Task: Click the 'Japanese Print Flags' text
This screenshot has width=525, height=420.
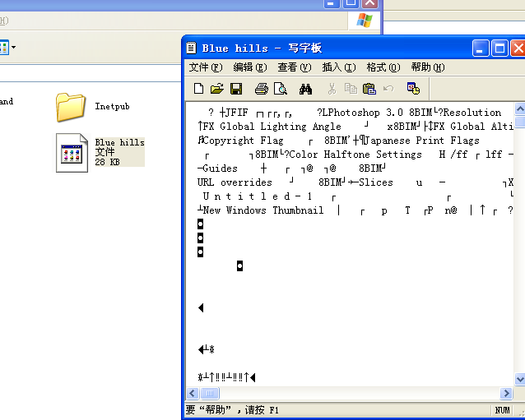Action: point(421,141)
